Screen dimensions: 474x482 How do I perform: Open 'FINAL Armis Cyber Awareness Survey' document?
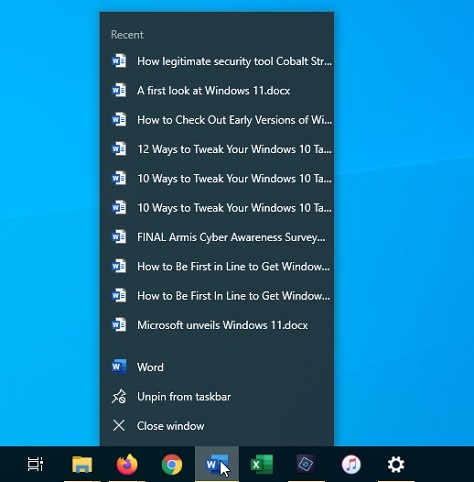[x=217, y=237]
